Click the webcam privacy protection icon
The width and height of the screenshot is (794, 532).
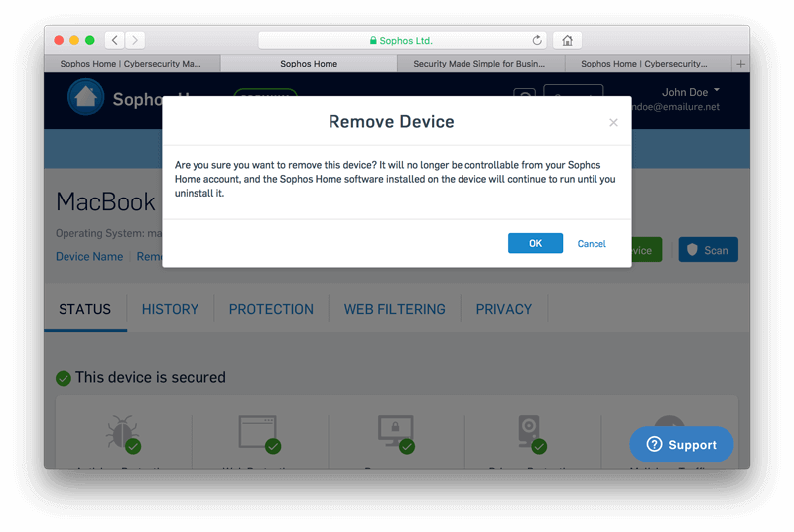coord(532,434)
